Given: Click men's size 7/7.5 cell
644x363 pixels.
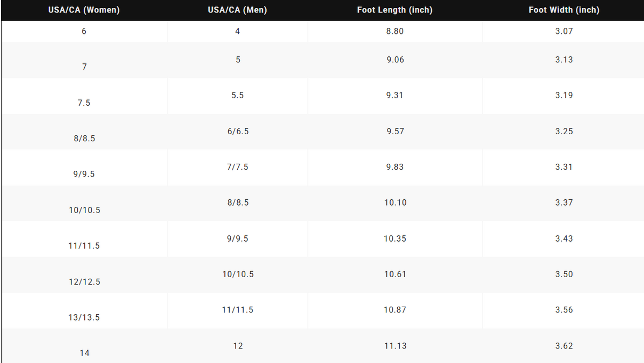Looking at the screenshot, I should click(x=238, y=167).
